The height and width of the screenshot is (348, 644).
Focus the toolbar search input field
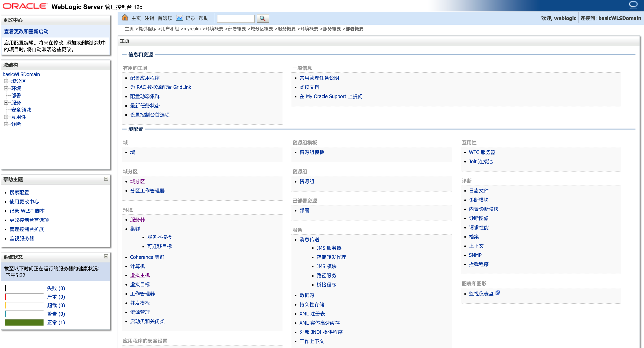pyautogui.click(x=236, y=18)
